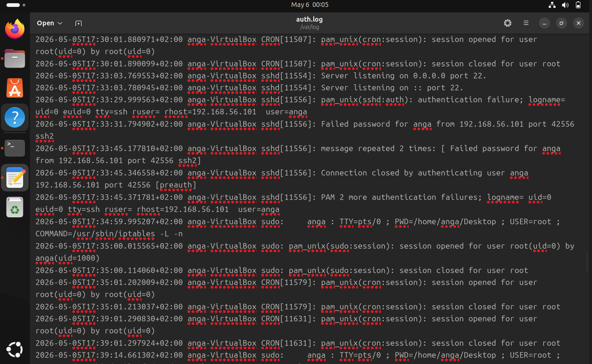This screenshot has height=364, width=592.
Task: Expand the Open dropdown arrow
Action: (x=59, y=23)
